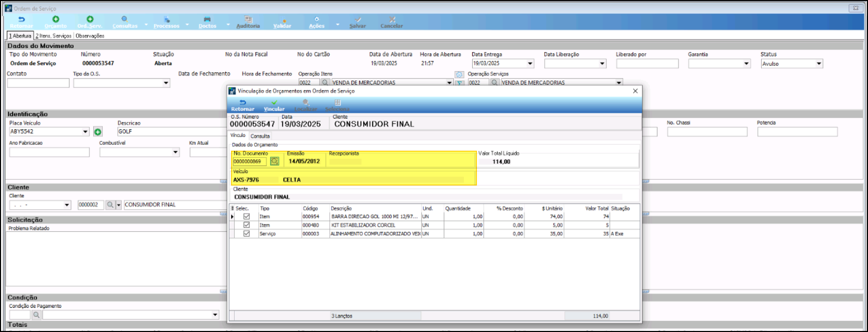This screenshot has width=868, height=332.
Task: Click the Validar toolbar button
Action: pyautogui.click(x=282, y=22)
